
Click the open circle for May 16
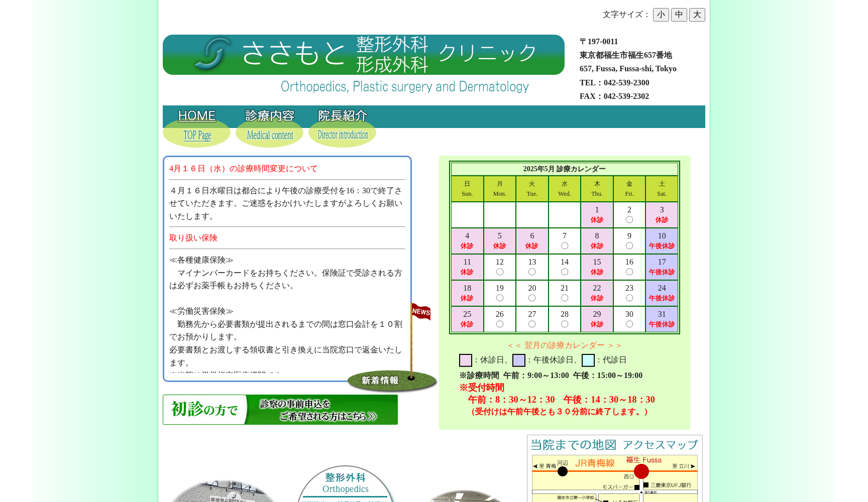click(x=629, y=272)
